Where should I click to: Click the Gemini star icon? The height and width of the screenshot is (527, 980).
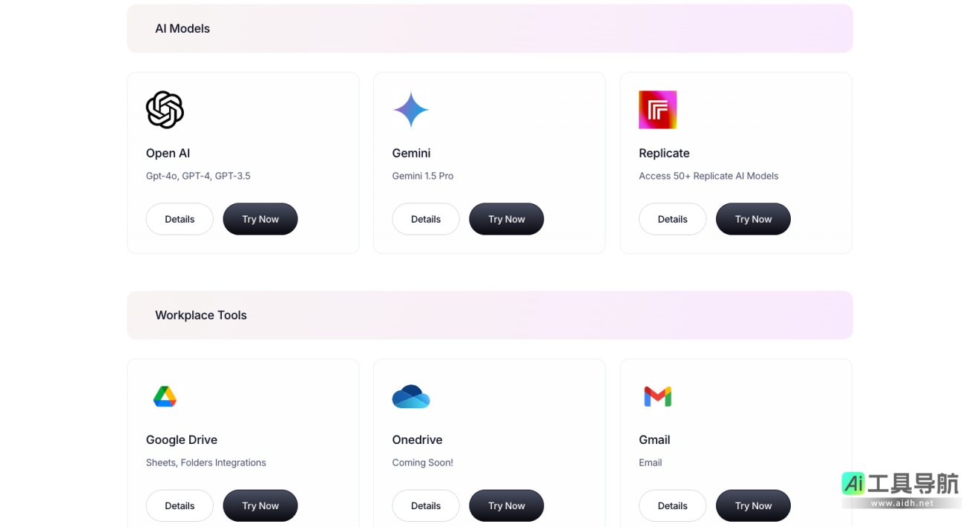(x=411, y=110)
